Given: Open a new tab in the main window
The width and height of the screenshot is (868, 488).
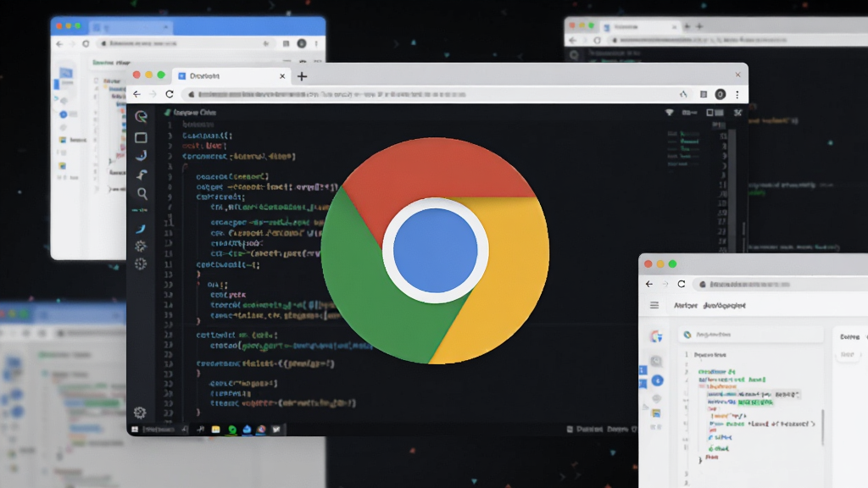Looking at the screenshot, I should click(x=302, y=76).
